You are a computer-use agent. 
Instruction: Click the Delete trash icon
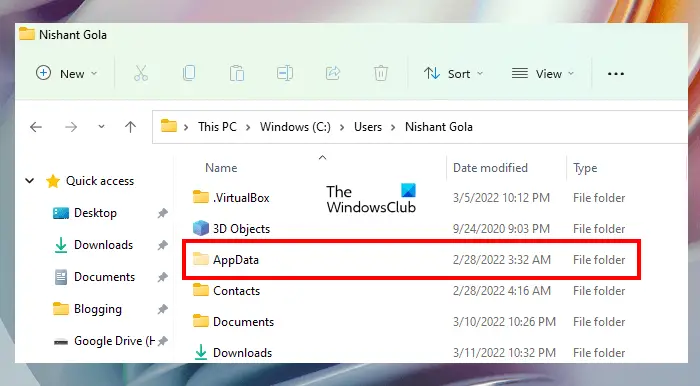[381, 73]
